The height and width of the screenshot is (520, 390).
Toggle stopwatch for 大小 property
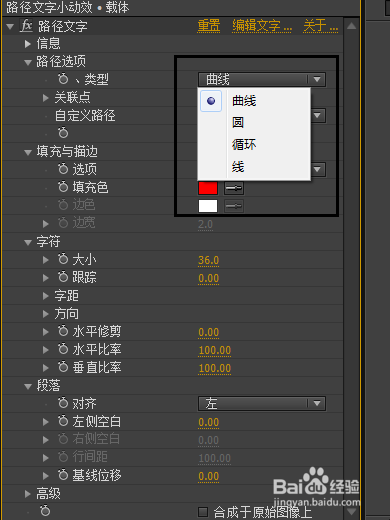pos(63,259)
